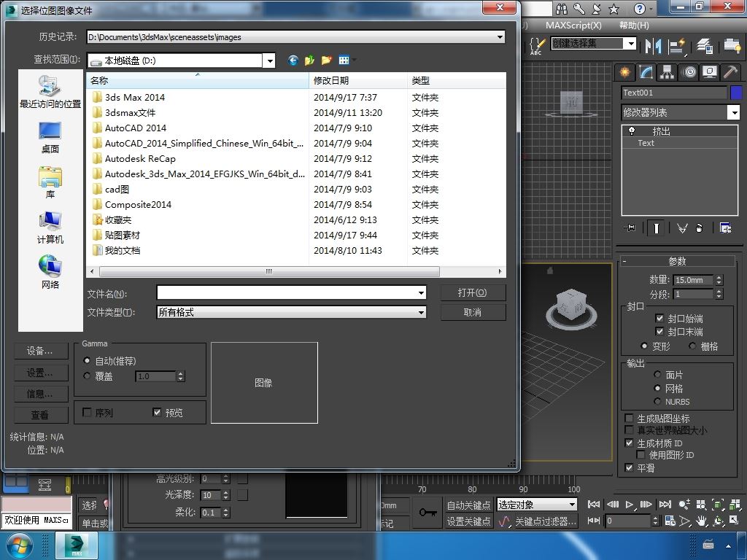This screenshot has width=747, height=560.
Task: Open the 修改器列表 dropdown
Action: click(x=734, y=112)
